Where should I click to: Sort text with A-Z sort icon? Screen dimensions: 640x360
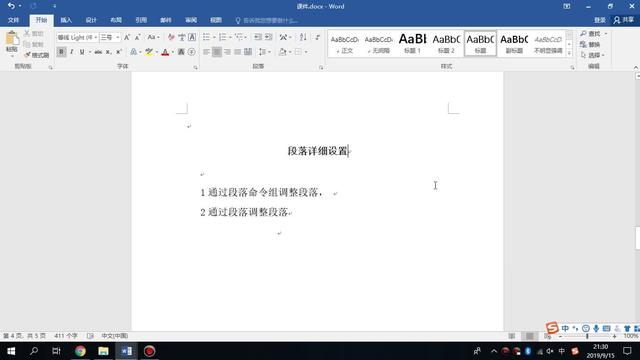click(303, 38)
